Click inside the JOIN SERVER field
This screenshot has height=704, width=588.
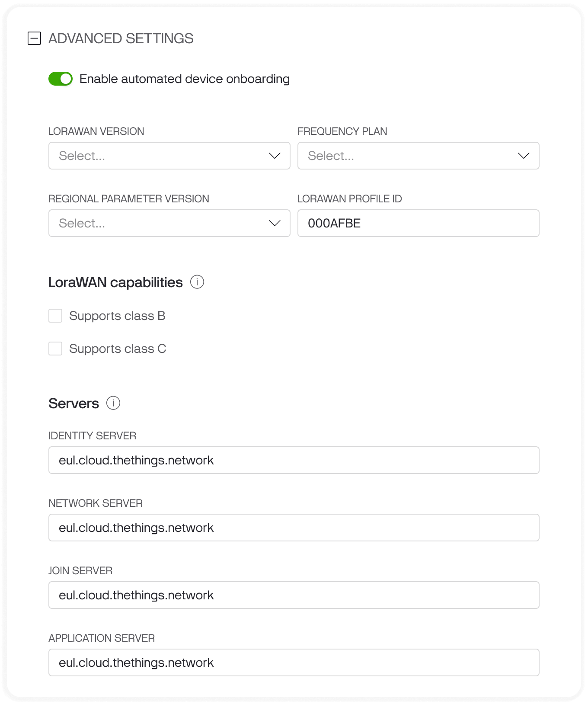pos(294,595)
